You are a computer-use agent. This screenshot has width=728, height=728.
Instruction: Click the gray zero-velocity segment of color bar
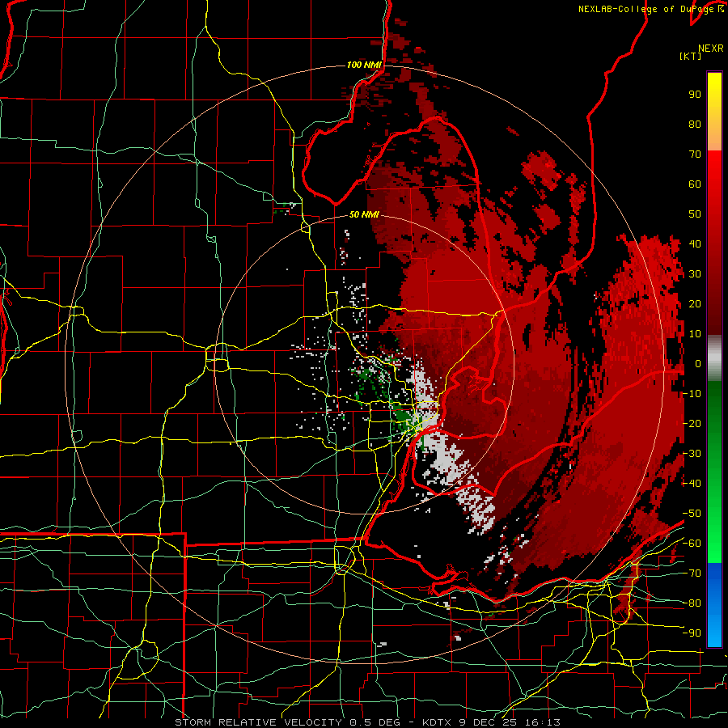pos(714,358)
